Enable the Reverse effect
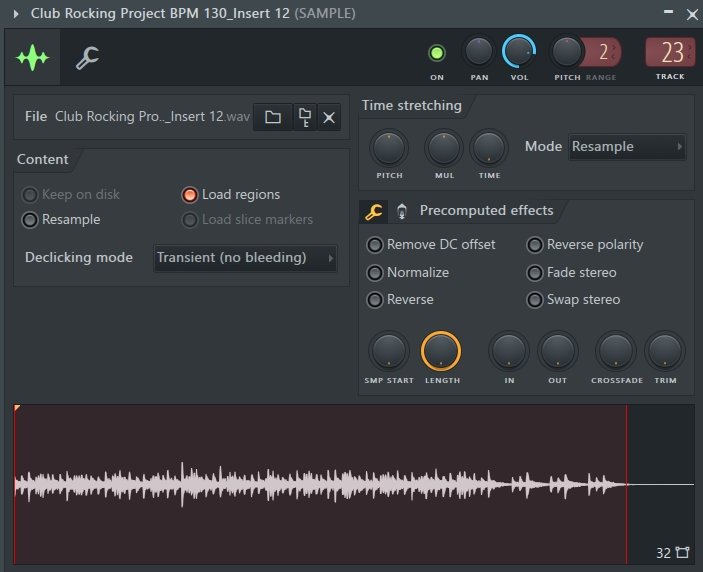The image size is (703, 572). click(x=400, y=299)
